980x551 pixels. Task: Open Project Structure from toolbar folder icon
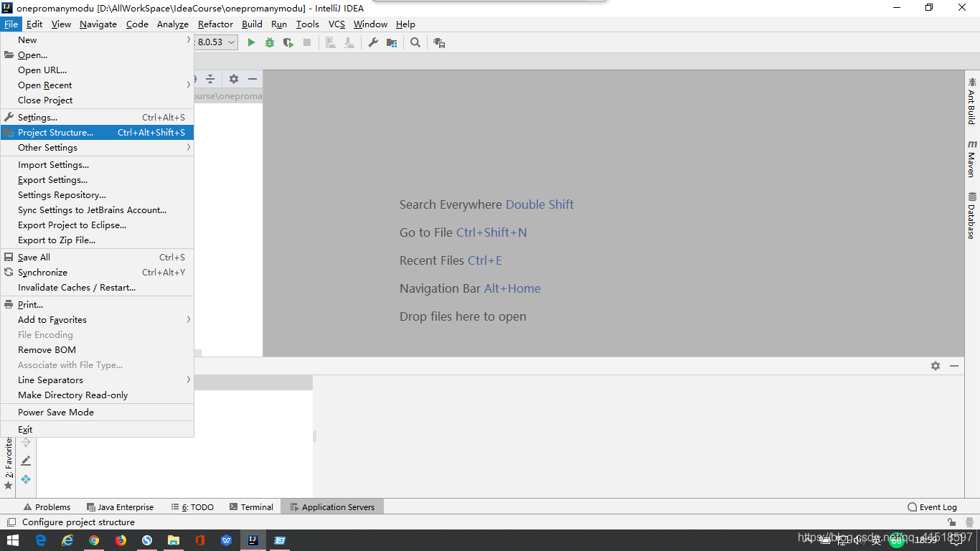392,42
